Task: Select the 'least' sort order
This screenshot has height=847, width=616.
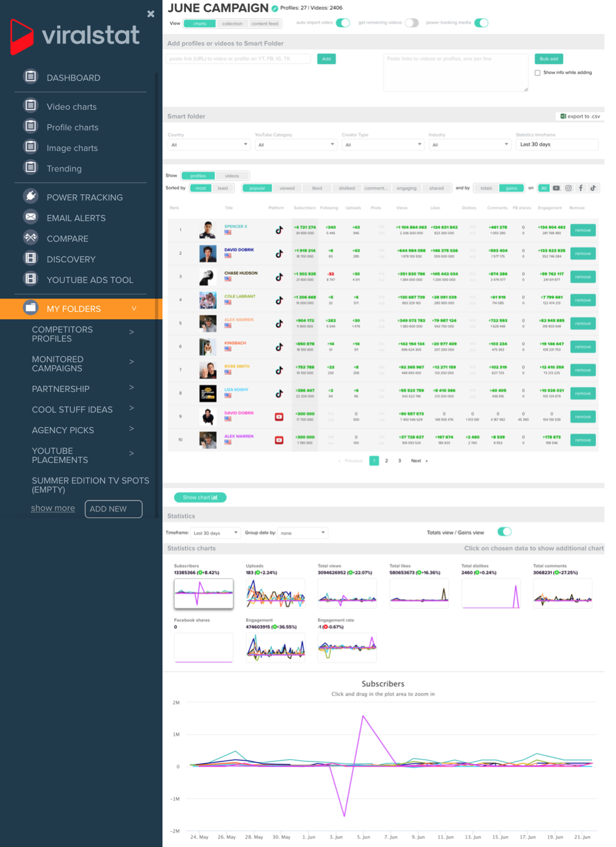Action: (223, 188)
